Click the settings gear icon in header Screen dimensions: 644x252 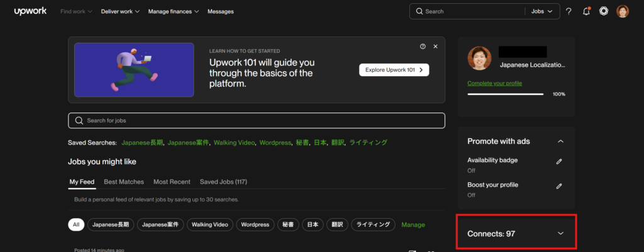(x=604, y=11)
